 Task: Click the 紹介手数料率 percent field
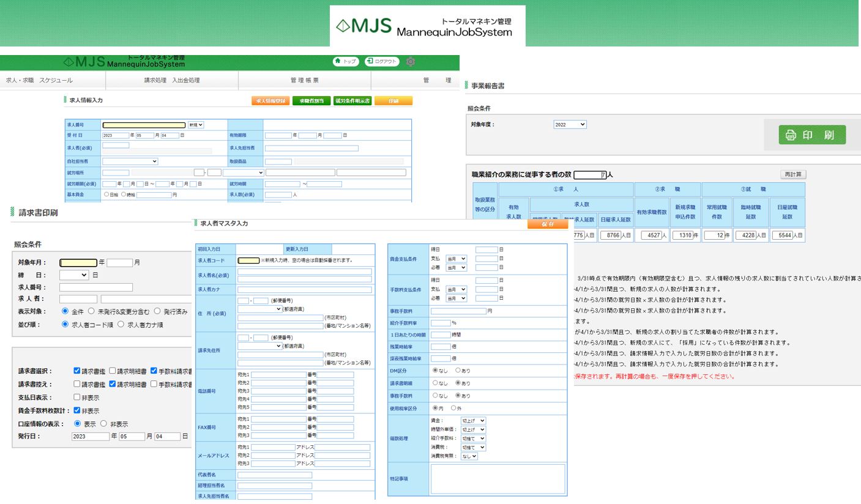click(441, 323)
